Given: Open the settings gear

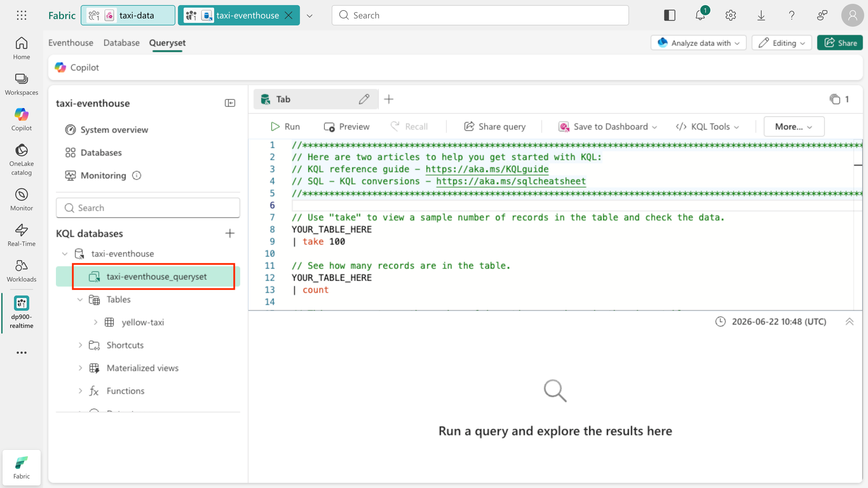Looking at the screenshot, I should (730, 15).
